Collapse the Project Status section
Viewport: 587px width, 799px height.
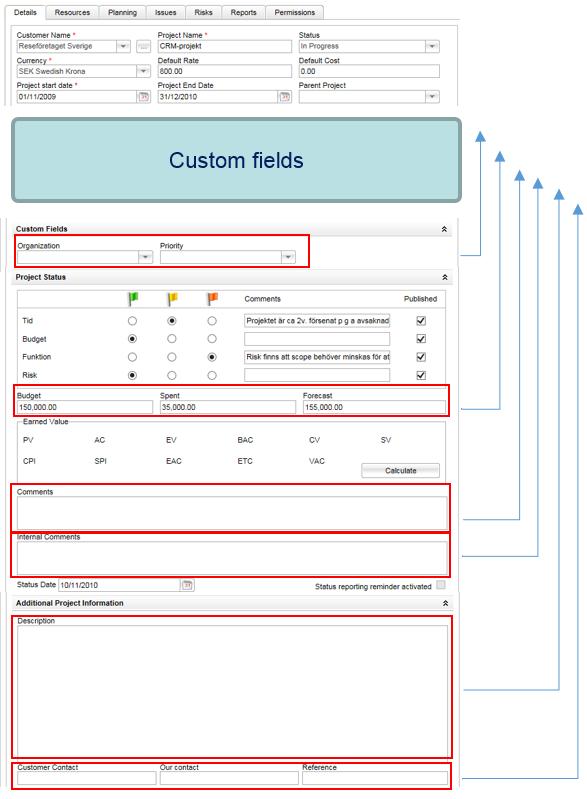(444, 277)
